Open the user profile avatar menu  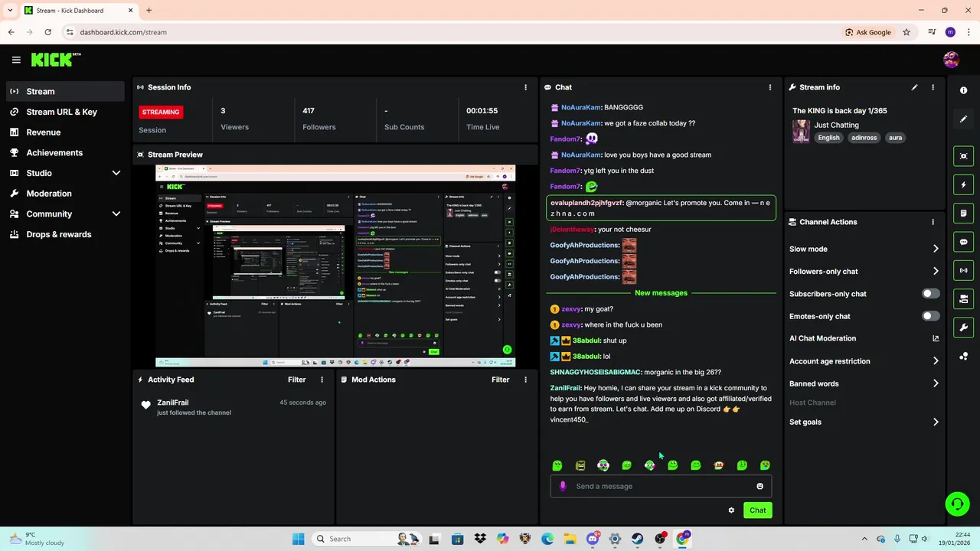[x=951, y=60]
